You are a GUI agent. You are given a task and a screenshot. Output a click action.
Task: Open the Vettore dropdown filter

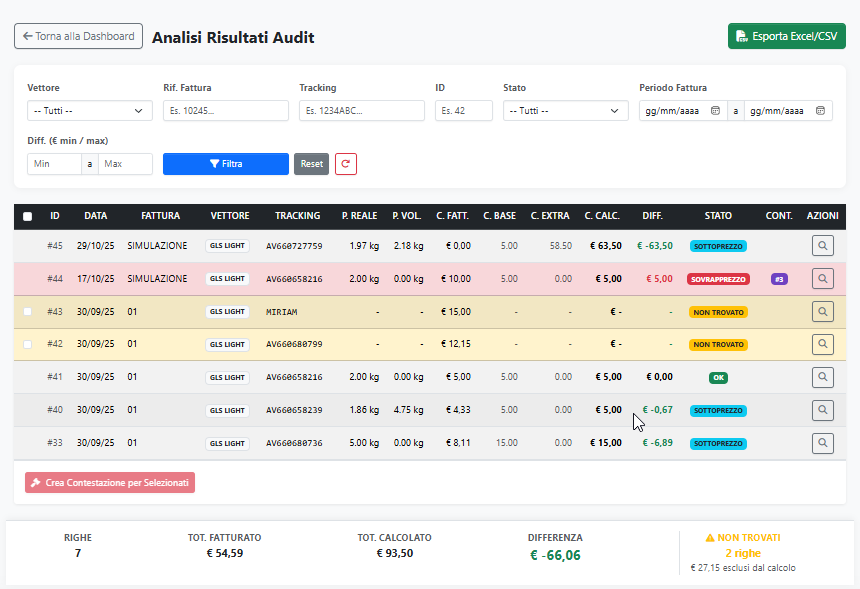coord(90,111)
